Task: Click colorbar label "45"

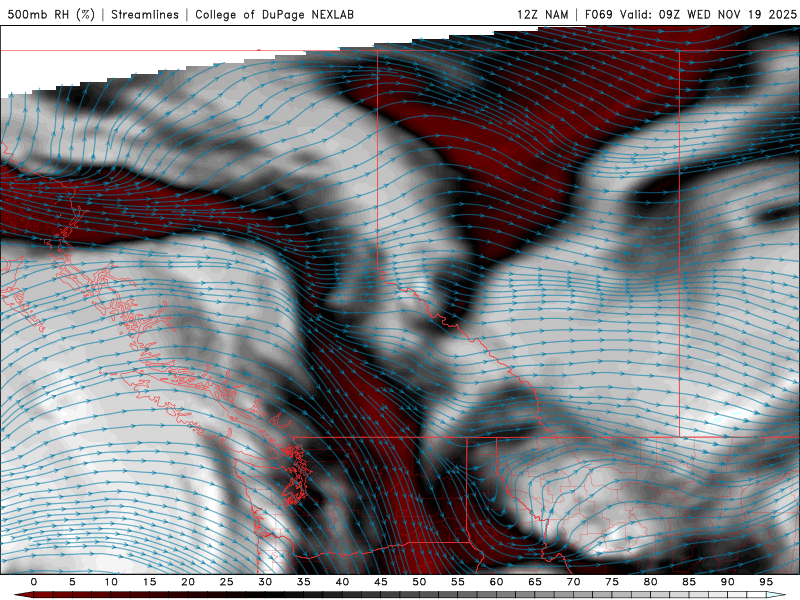Action: click(x=381, y=582)
